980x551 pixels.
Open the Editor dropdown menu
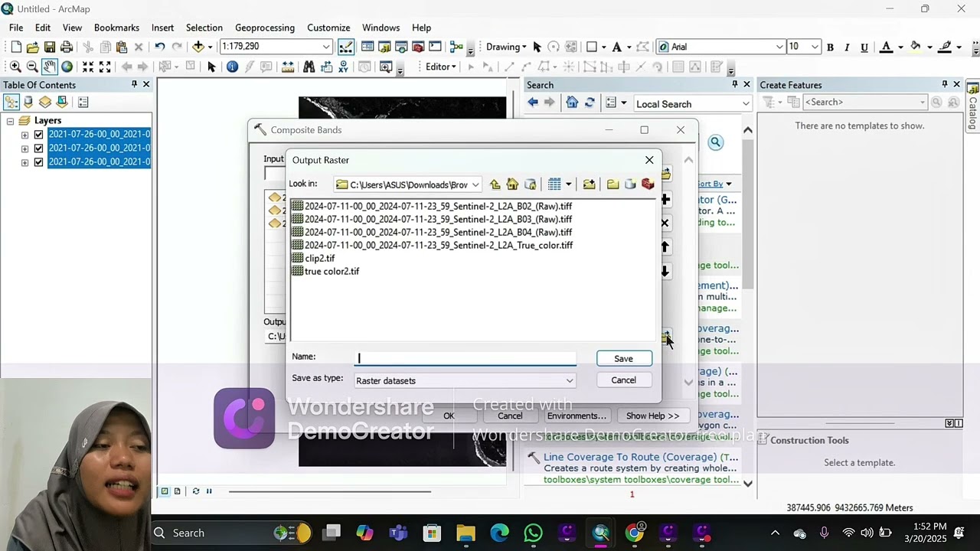(440, 67)
